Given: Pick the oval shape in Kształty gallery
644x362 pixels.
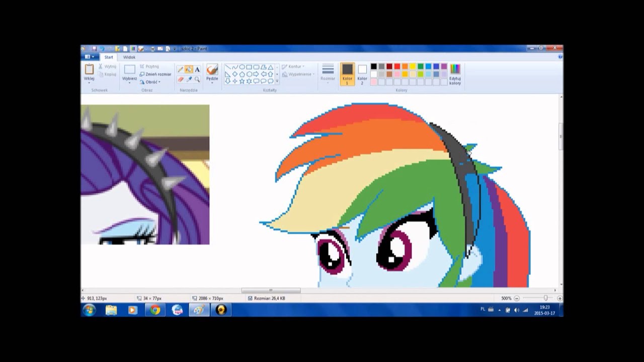Looking at the screenshot, I should click(x=242, y=67).
